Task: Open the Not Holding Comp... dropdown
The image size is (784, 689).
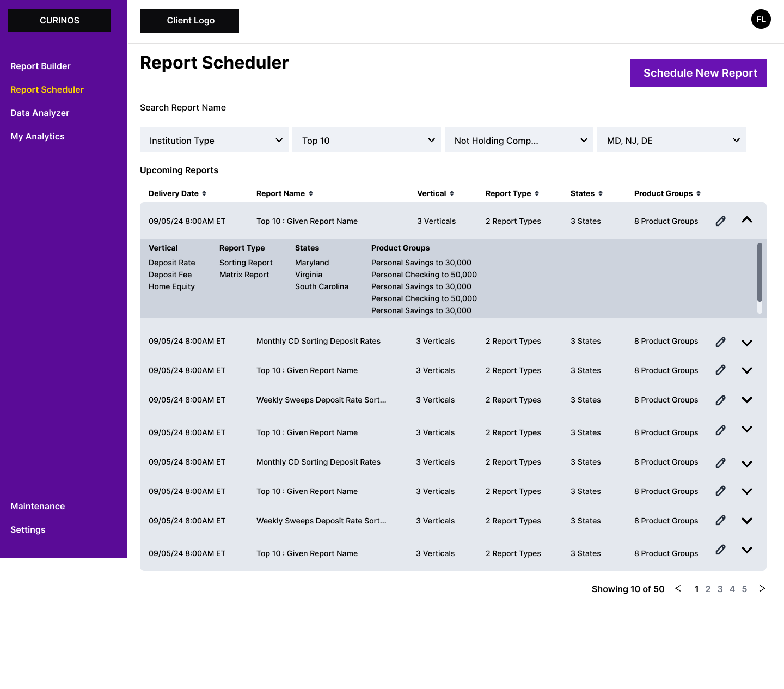Action: (x=519, y=140)
